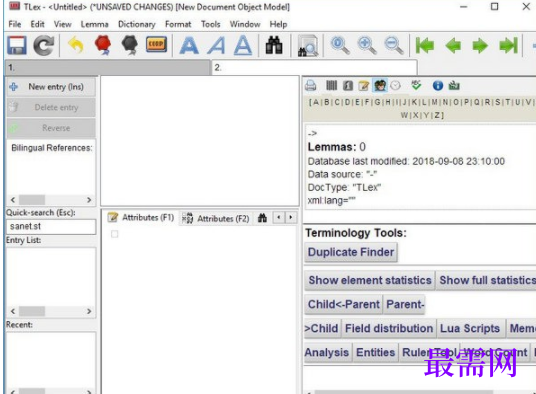
Task: Tick the checkbox under Attributes (F1)
Action: (115, 234)
